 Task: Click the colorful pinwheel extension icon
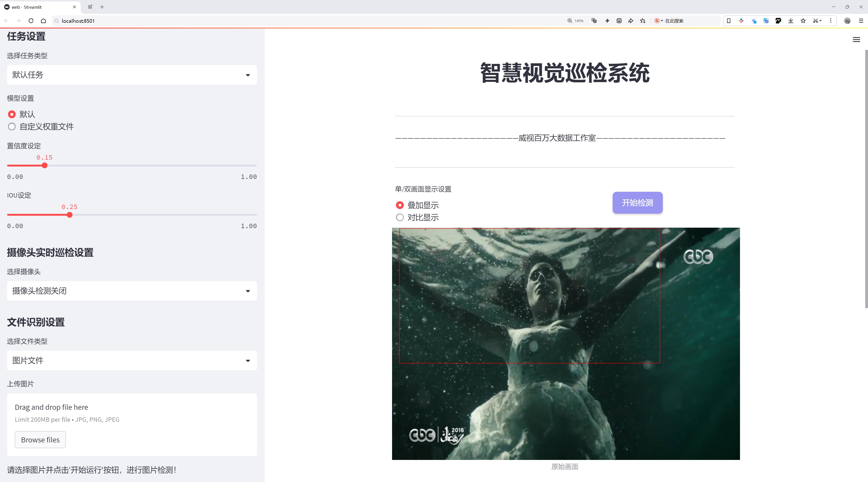741,21
